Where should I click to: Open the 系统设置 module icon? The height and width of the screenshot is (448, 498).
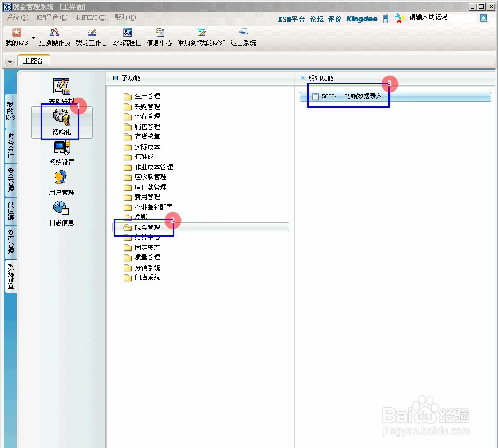pos(61,147)
